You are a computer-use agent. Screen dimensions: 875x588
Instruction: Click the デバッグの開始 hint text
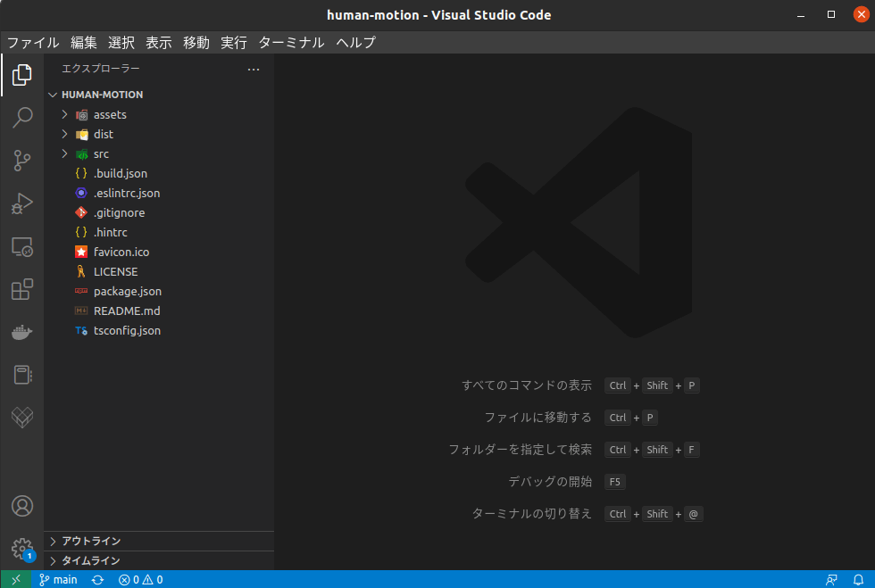click(x=550, y=482)
